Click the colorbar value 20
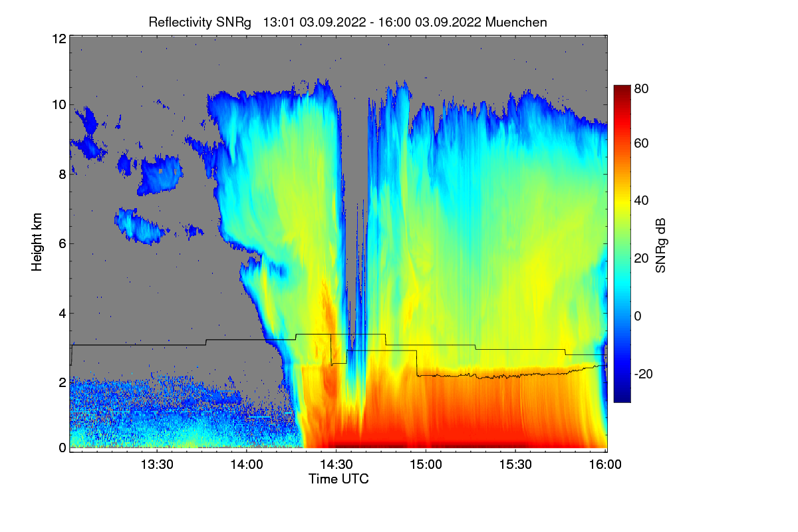 point(642,258)
